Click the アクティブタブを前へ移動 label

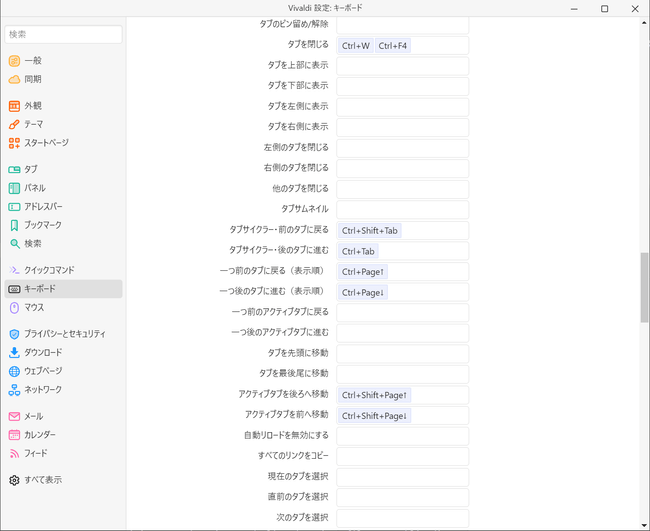[x=287, y=415]
